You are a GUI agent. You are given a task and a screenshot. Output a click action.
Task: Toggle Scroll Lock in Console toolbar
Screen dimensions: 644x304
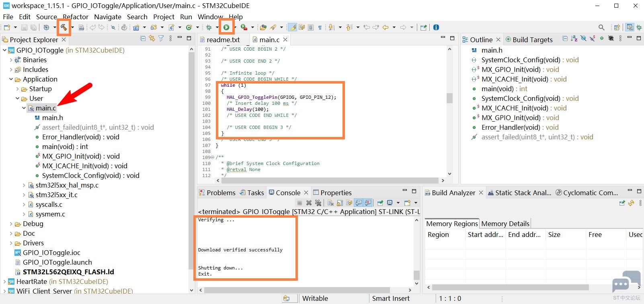[340, 203]
